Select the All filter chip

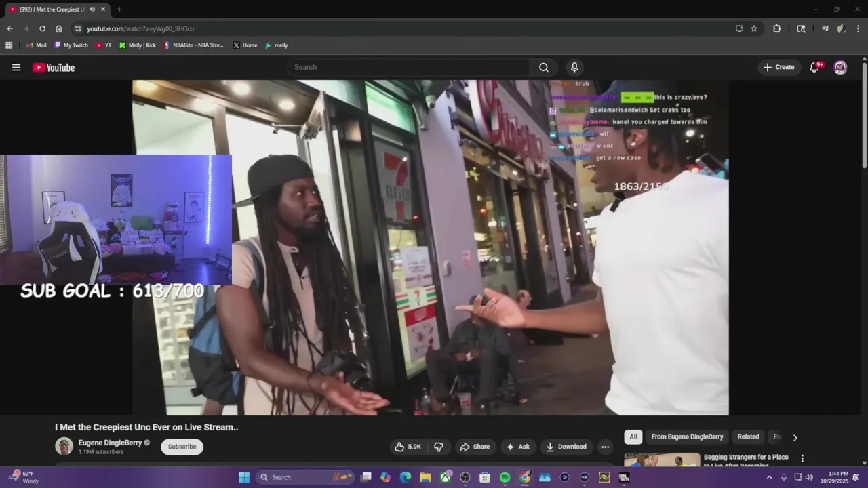pos(633,436)
